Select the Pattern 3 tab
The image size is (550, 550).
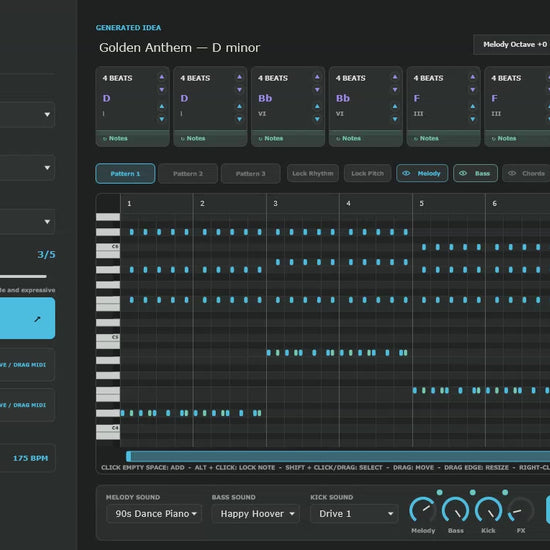point(250,174)
